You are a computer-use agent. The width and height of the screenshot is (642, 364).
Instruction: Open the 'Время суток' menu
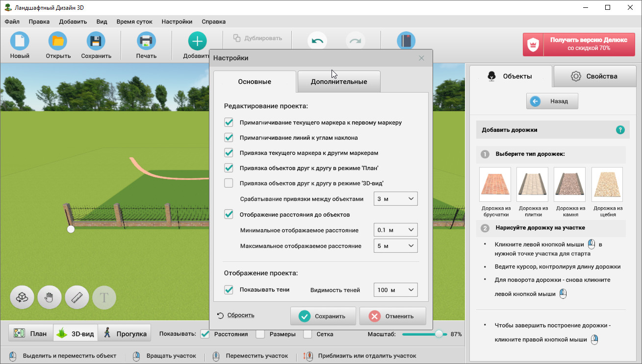tap(134, 22)
